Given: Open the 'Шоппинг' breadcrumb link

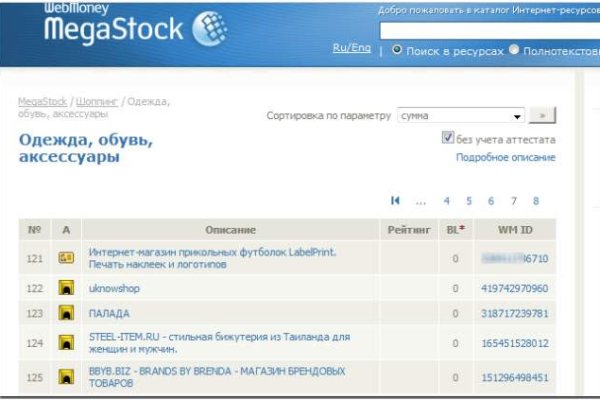Looking at the screenshot, I should 94,102.
